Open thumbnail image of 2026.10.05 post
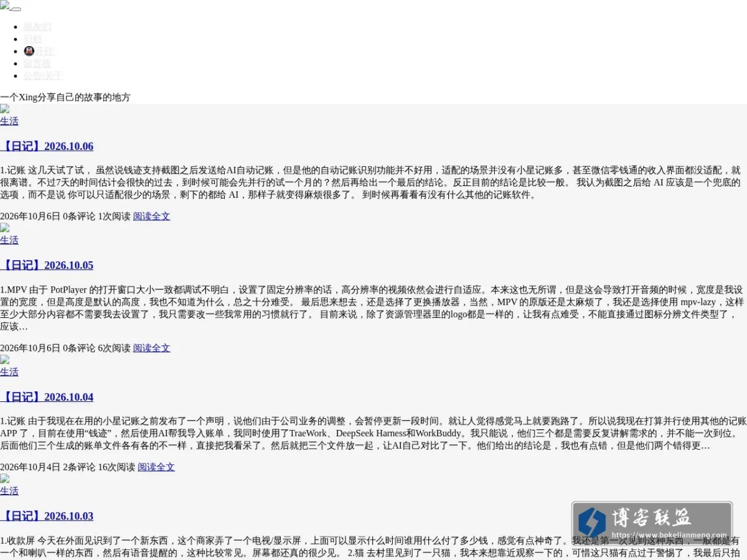Screen dimensions: 747x560 coord(5,228)
